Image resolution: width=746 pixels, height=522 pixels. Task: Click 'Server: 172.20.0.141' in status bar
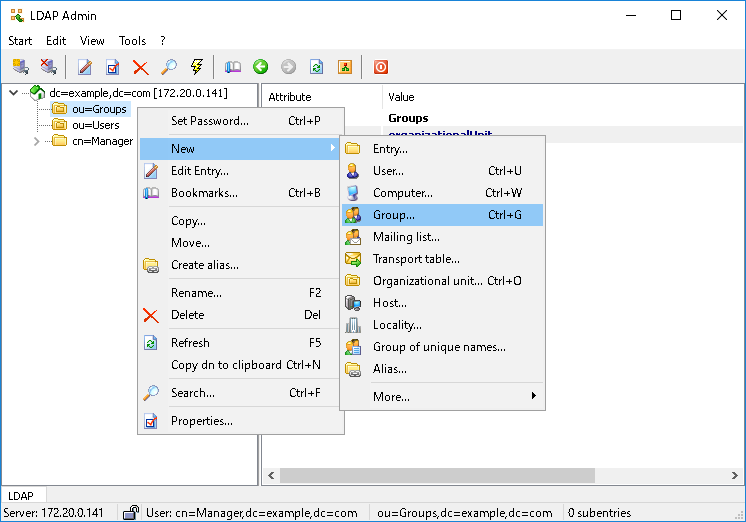click(x=53, y=513)
